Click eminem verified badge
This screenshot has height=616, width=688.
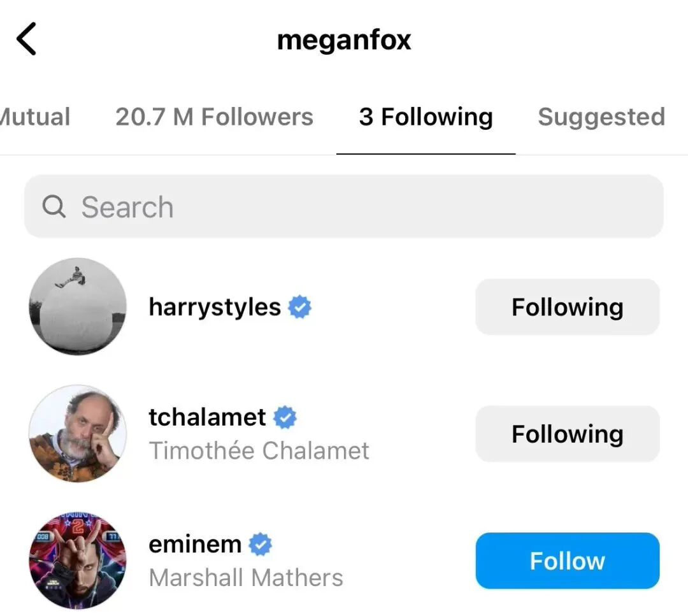(260, 545)
